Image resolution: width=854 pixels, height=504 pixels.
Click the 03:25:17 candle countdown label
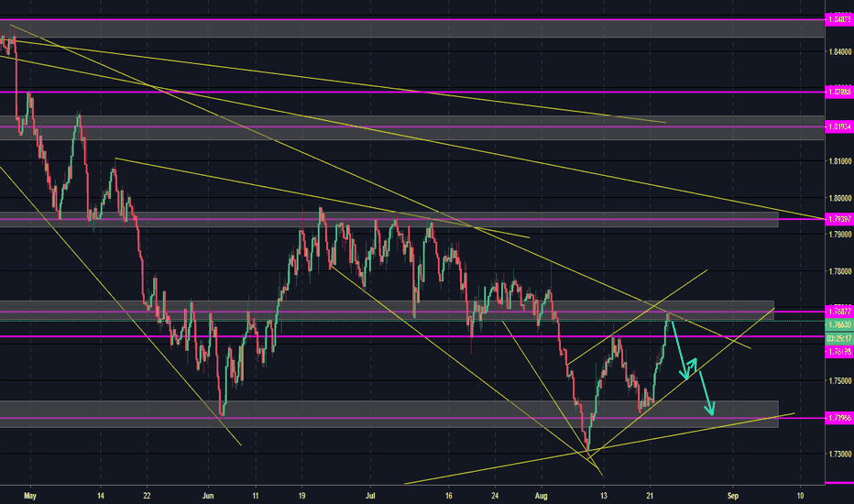coord(839,338)
